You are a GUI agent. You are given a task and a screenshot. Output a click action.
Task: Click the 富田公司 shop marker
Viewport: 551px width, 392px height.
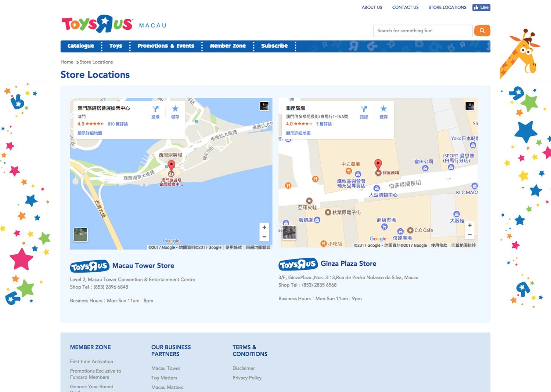[425, 168]
